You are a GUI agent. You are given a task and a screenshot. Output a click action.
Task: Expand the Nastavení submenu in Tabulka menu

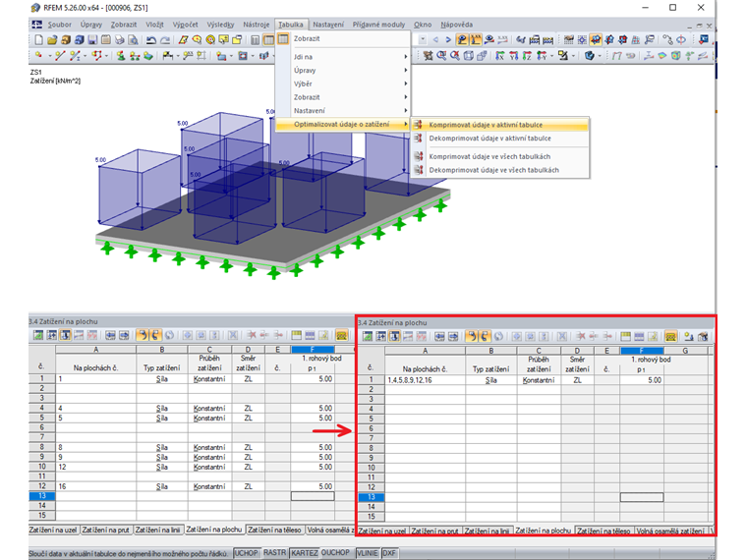point(342,110)
